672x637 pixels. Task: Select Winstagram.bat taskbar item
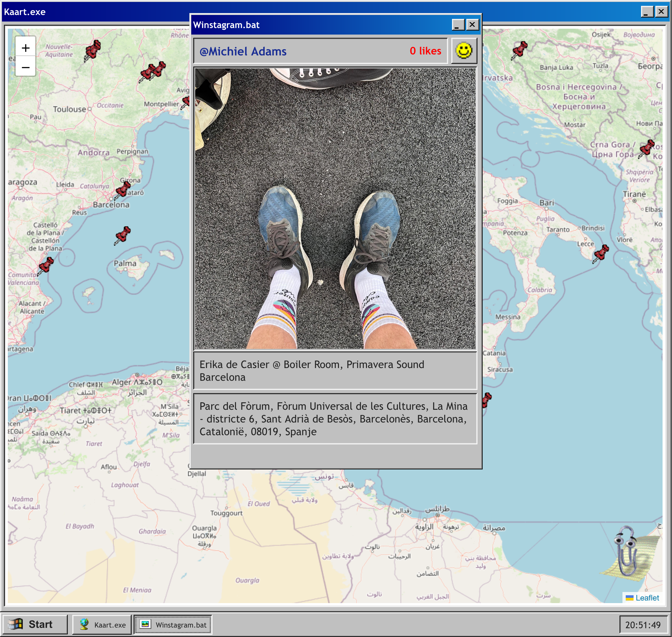coord(173,624)
